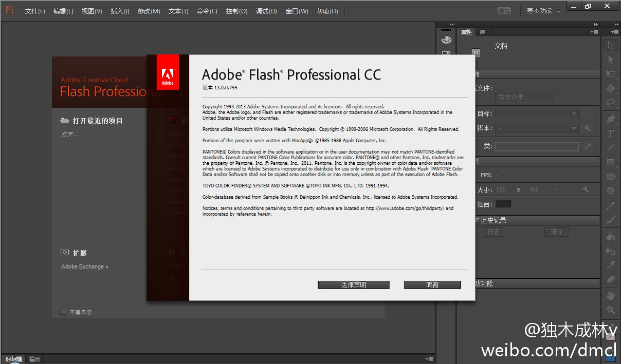Viewport: 621px width, 364px height.
Task: Click the 法律声明 button
Action: pos(354,284)
